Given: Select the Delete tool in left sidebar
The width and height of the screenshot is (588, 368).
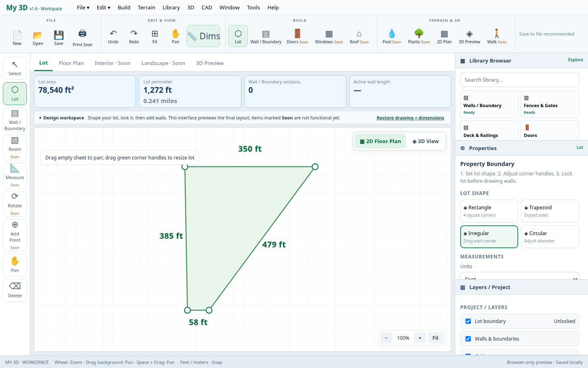Looking at the screenshot, I should click(x=15, y=290).
